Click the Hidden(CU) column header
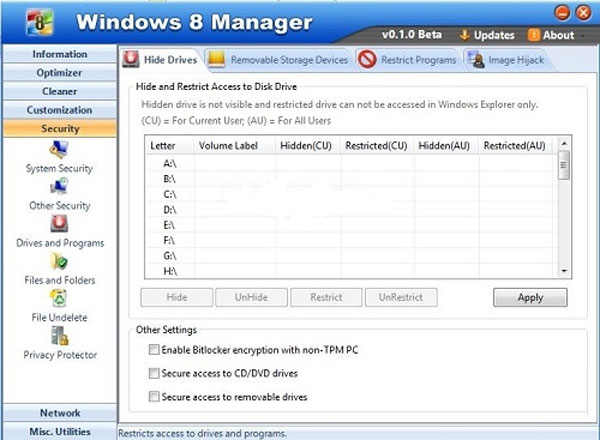This screenshot has width=600, height=440. click(x=308, y=146)
